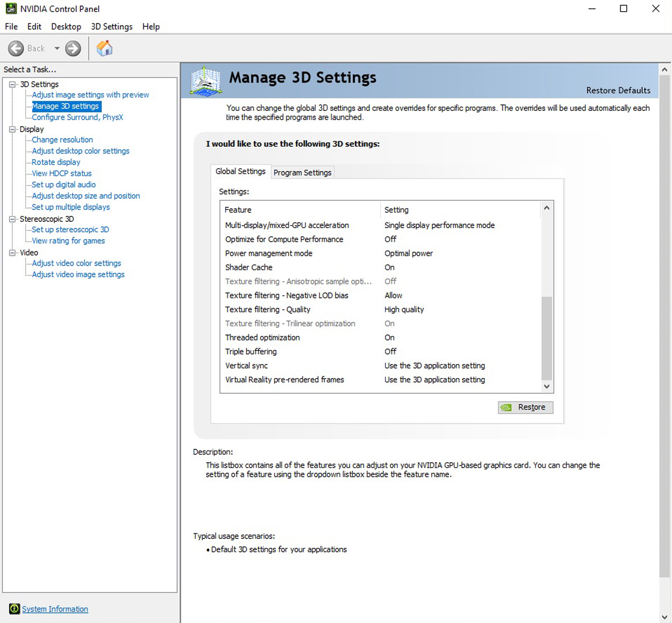Image resolution: width=672 pixels, height=623 pixels.
Task: Open Adjust video image settings
Action: pos(78,274)
